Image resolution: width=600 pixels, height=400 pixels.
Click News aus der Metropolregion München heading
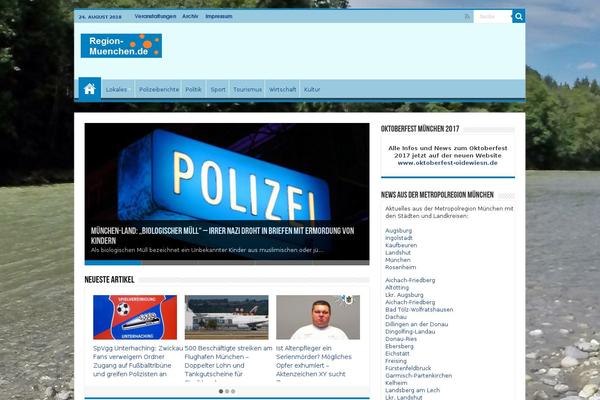click(x=437, y=195)
